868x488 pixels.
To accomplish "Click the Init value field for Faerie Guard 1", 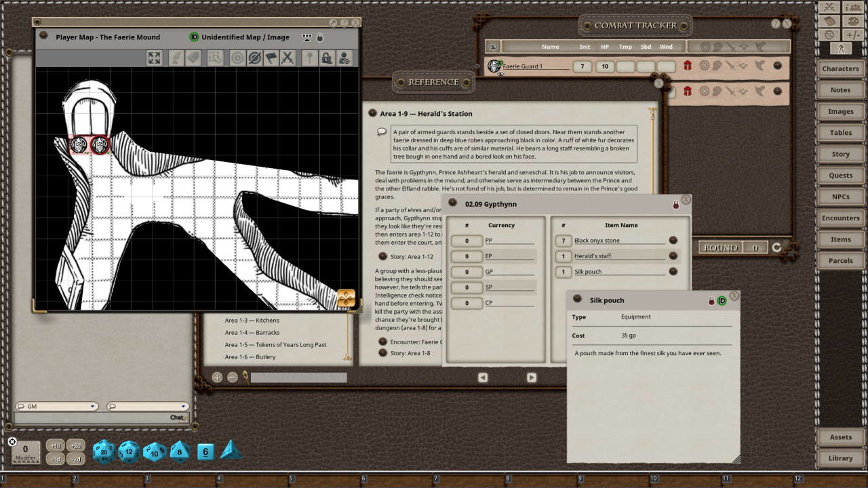I will pos(583,66).
